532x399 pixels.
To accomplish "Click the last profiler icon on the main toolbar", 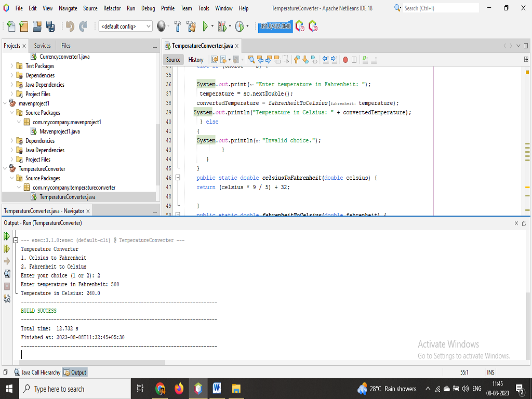I will [x=313, y=26].
